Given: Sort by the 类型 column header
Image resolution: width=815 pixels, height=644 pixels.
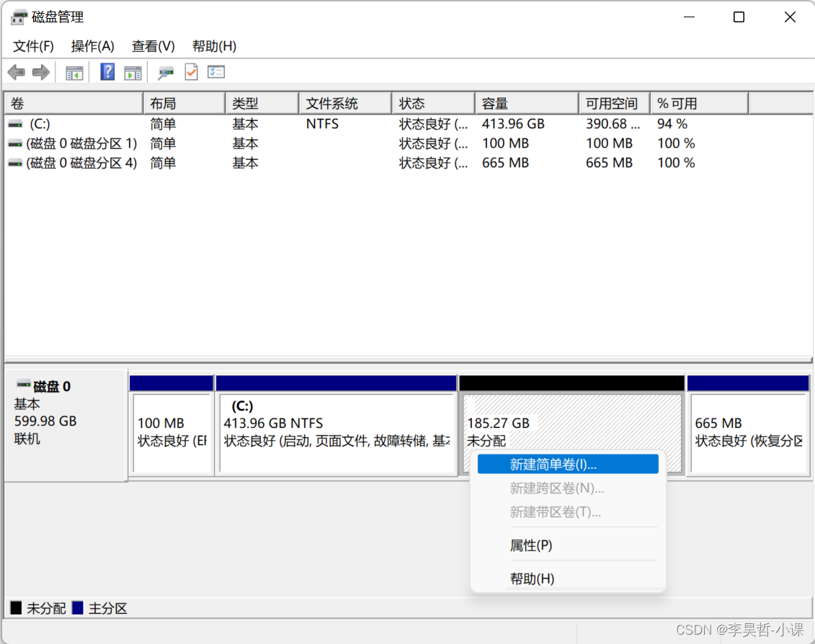Looking at the screenshot, I should click(x=262, y=104).
